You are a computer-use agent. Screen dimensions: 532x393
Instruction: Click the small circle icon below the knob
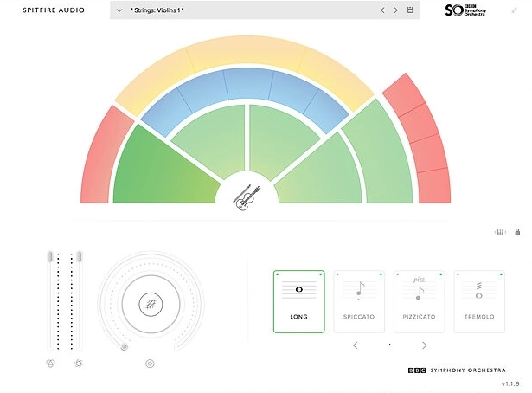(151, 364)
